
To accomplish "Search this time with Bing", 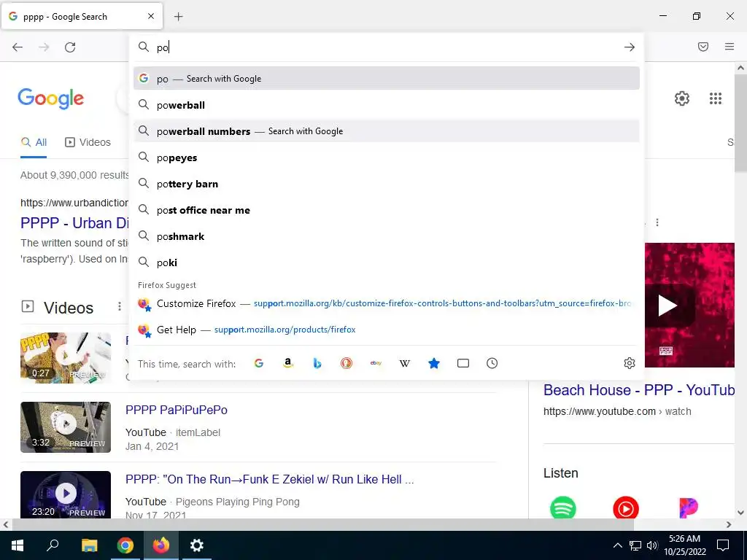I will tap(317, 363).
